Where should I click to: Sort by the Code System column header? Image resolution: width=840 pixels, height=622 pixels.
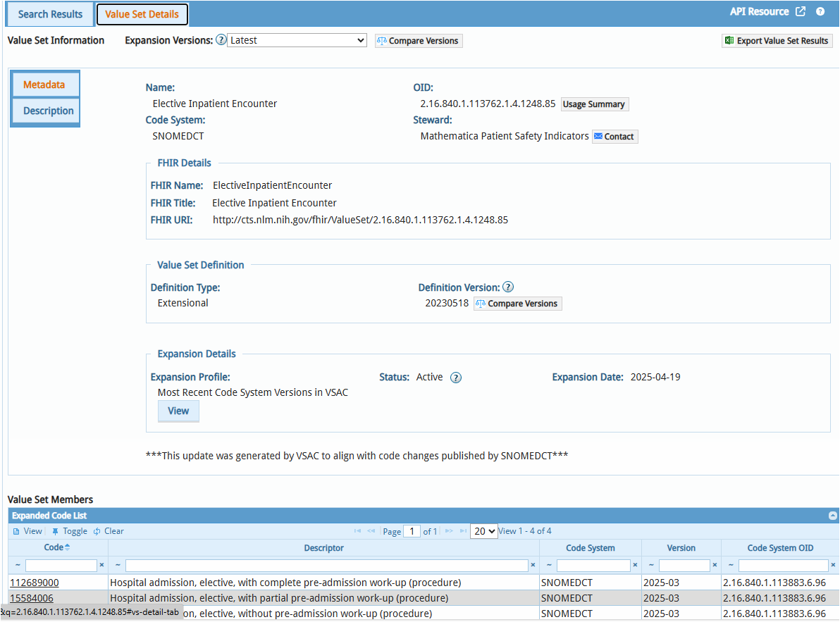tap(591, 547)
